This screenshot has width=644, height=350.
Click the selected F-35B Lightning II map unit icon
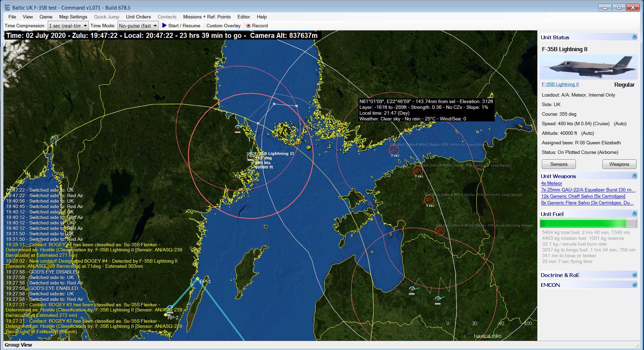(x=250, y=156)
